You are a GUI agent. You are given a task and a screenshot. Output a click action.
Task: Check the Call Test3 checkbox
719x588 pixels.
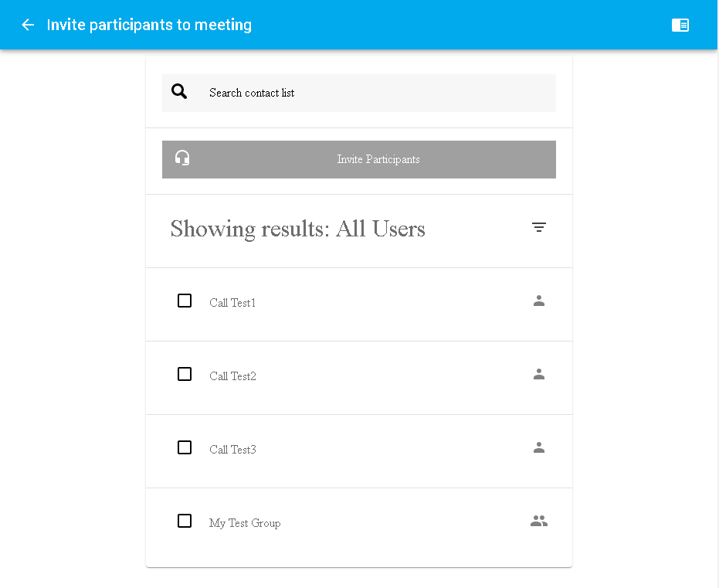(x=185, y=447)
